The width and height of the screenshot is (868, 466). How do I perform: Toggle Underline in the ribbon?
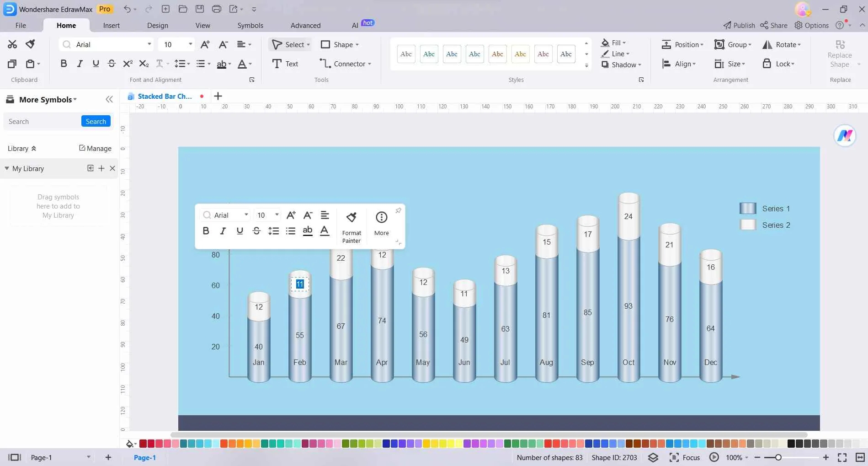click(x=96, y=64)
